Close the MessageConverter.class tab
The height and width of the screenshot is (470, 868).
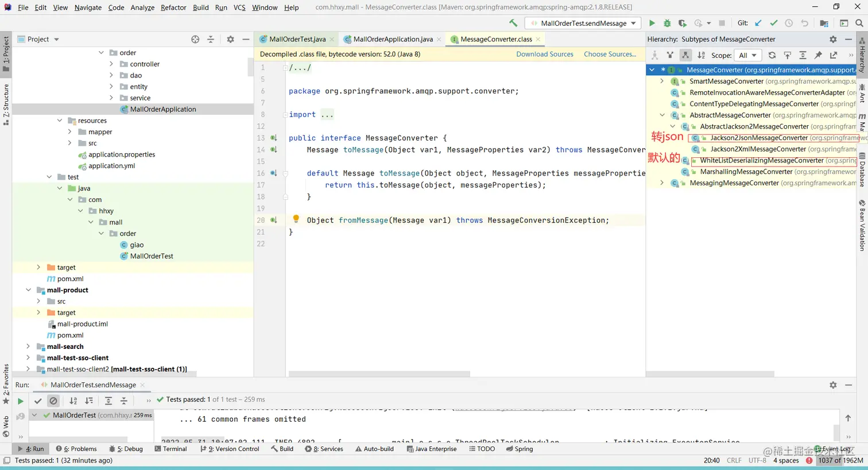coord(538,39)
